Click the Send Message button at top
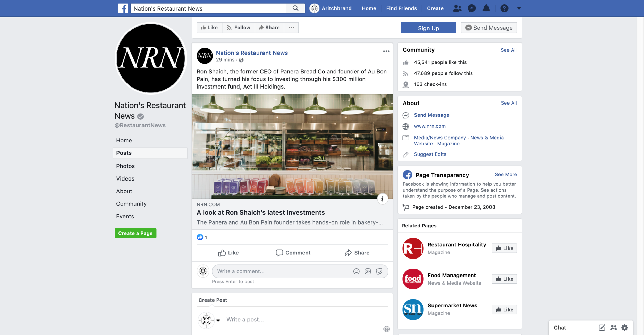This screenshot has height=335, width=644. (489, 28)
